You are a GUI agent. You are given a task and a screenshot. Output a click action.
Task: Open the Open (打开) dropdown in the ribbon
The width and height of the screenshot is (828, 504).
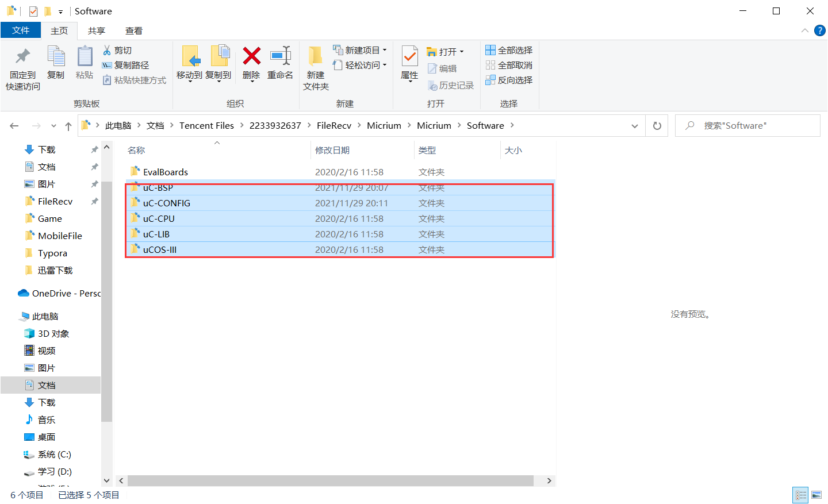(x=445, y=52)
